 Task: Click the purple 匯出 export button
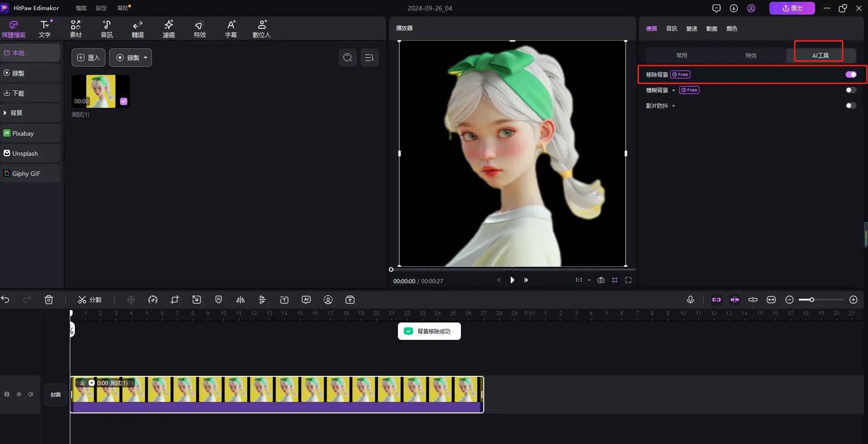(x=792, y=8)
